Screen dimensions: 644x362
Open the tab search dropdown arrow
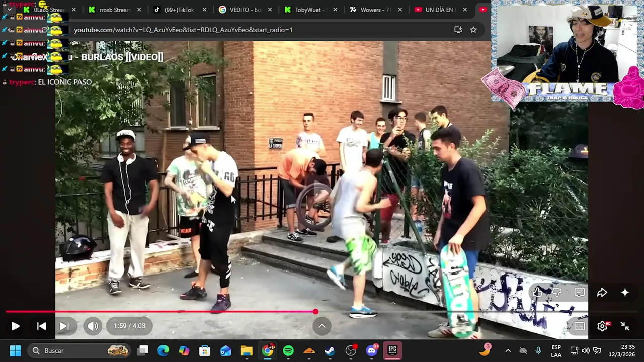tap(9, 10)
